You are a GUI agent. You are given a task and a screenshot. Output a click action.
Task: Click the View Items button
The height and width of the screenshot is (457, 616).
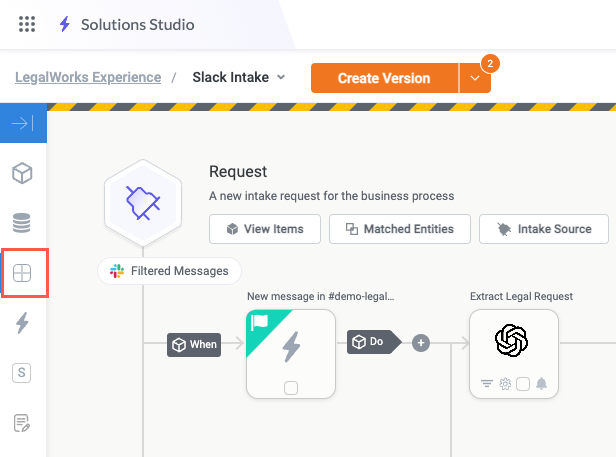pos(264,229)
